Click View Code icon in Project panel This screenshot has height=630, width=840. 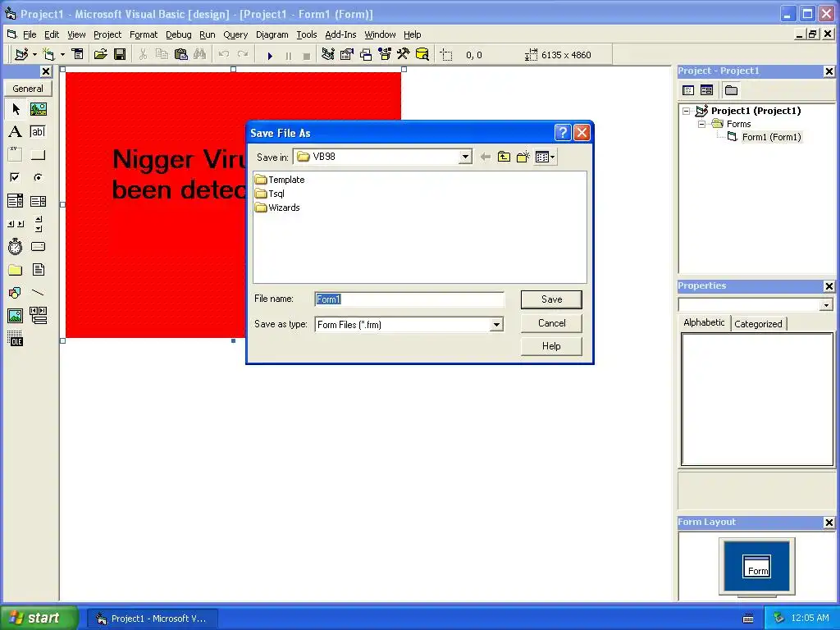coord(688,90)
